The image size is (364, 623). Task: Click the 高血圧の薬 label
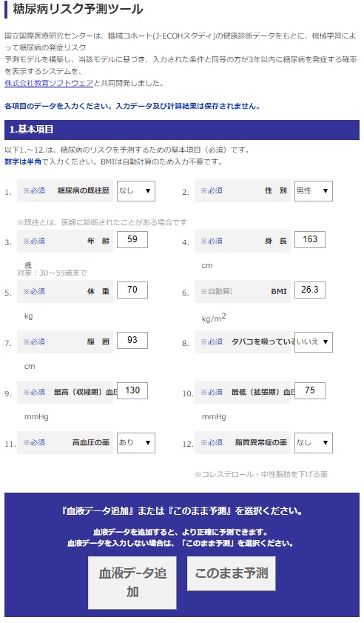90,442
